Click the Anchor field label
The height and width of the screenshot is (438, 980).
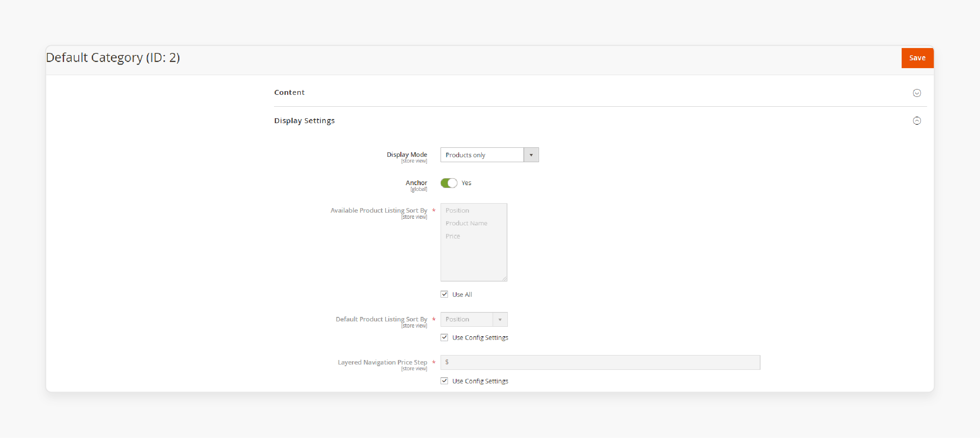point(416,183)
